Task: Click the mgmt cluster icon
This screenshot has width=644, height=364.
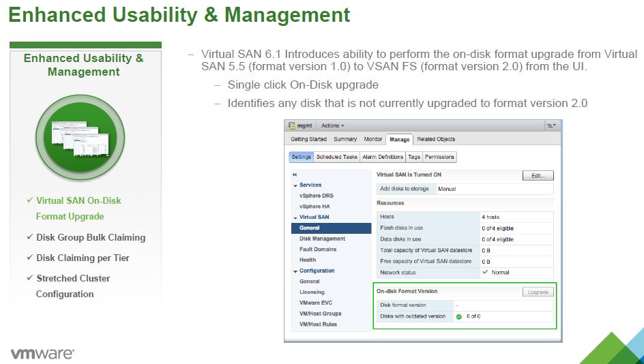Action: point(292,125)
